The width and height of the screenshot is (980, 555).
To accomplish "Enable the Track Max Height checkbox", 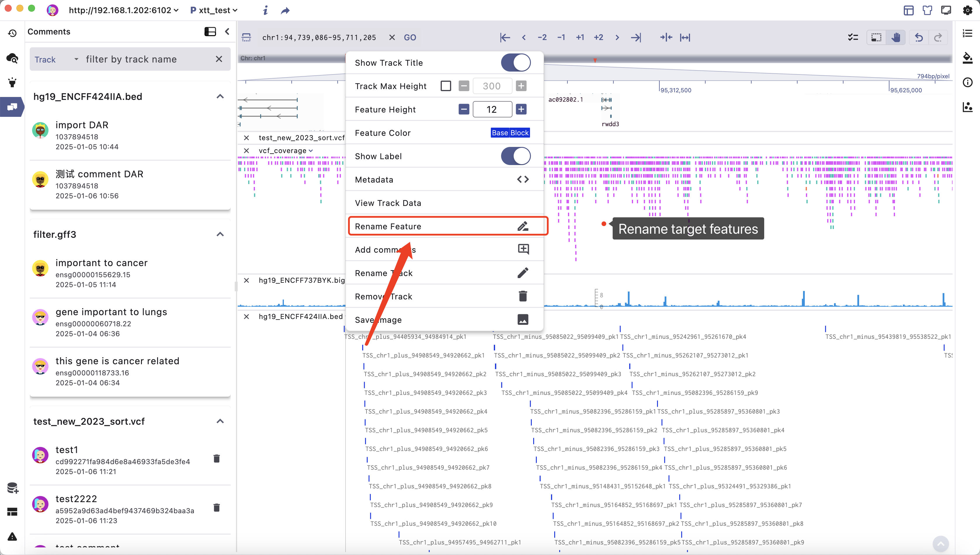I will pyautogui.click(x=445, y=86).
